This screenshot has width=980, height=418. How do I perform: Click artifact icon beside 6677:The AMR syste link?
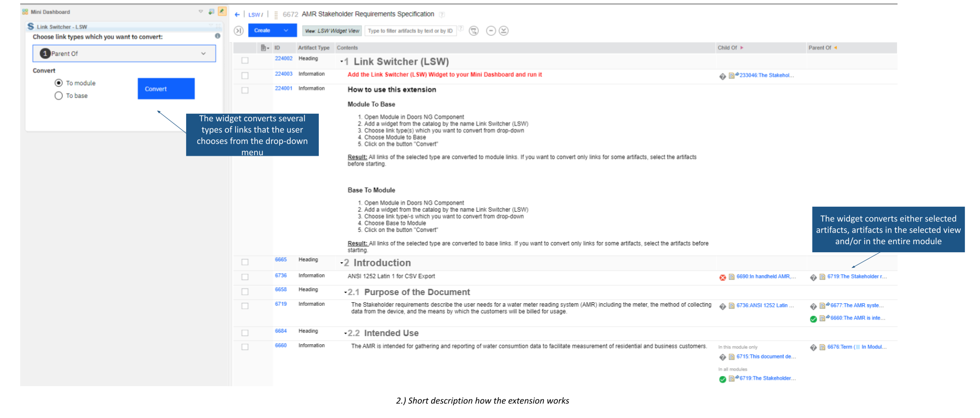(x=823, y=306)
